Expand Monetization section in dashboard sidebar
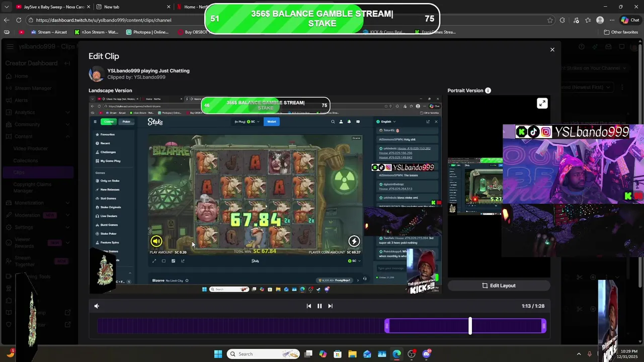644x362 pixels. click(x=38, y=203)
